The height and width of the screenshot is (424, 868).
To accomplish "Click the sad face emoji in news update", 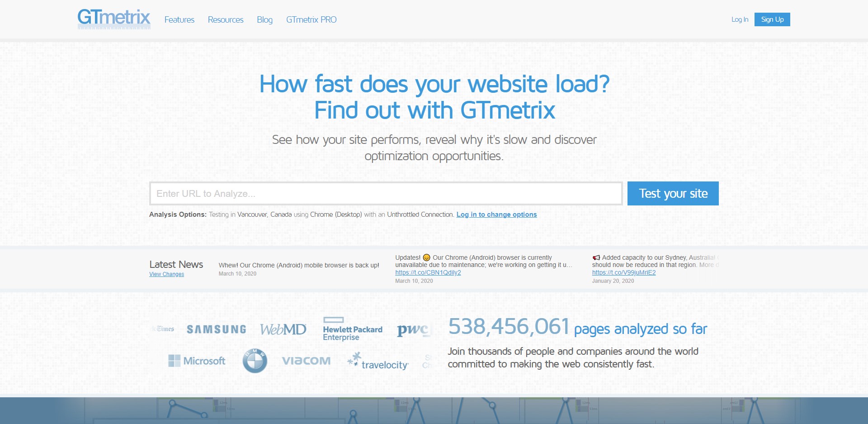I will (426, 257).
